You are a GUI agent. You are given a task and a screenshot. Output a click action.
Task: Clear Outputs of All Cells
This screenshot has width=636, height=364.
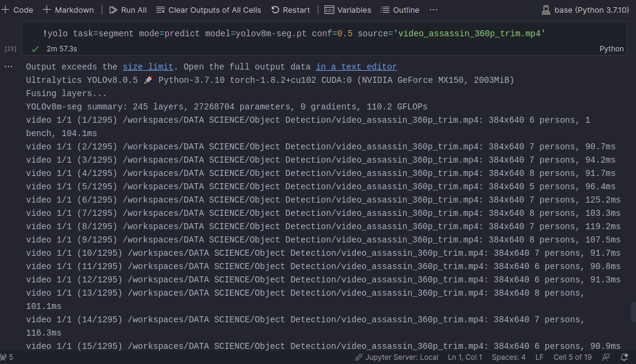point(208,10)
